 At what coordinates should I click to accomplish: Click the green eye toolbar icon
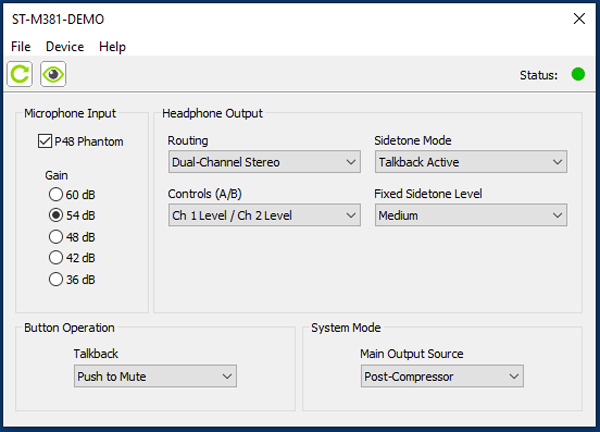click(x=52, y=74)
